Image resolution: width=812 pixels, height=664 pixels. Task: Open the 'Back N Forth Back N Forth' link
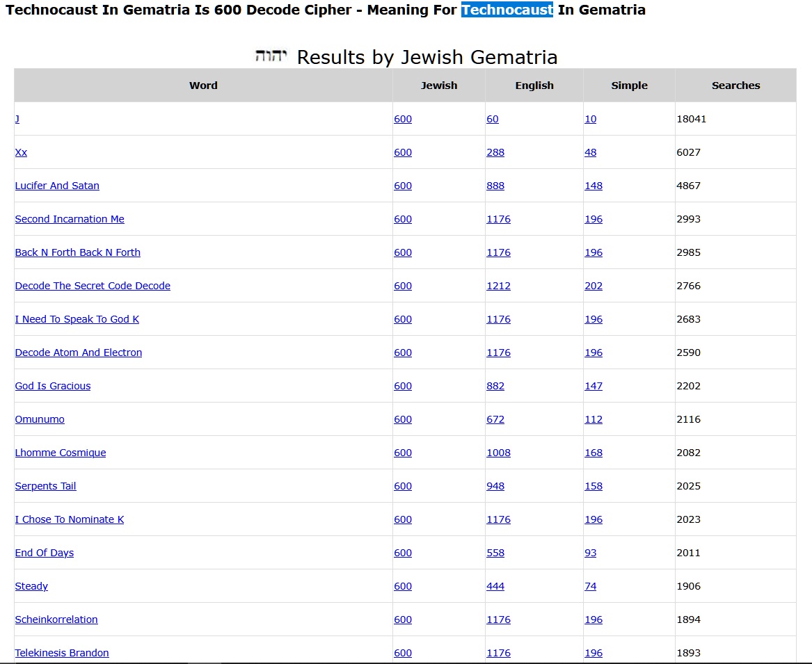click(78, 252)
